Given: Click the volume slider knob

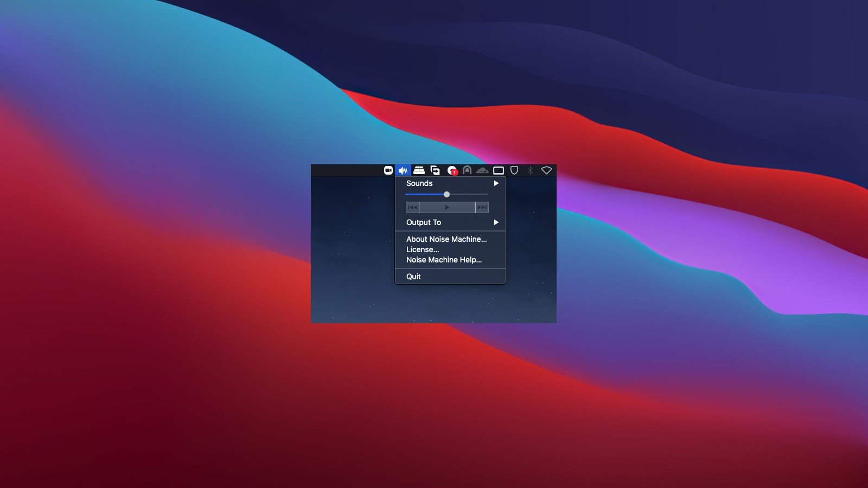Looking at the screenshot, I should (446, 194).
